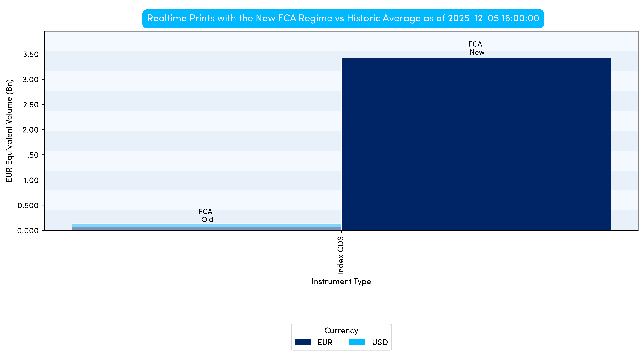The width and height of the screenshot is (644, 356).
Task: Click the 3.50 y-axis tick label
Action: (31, 54)
